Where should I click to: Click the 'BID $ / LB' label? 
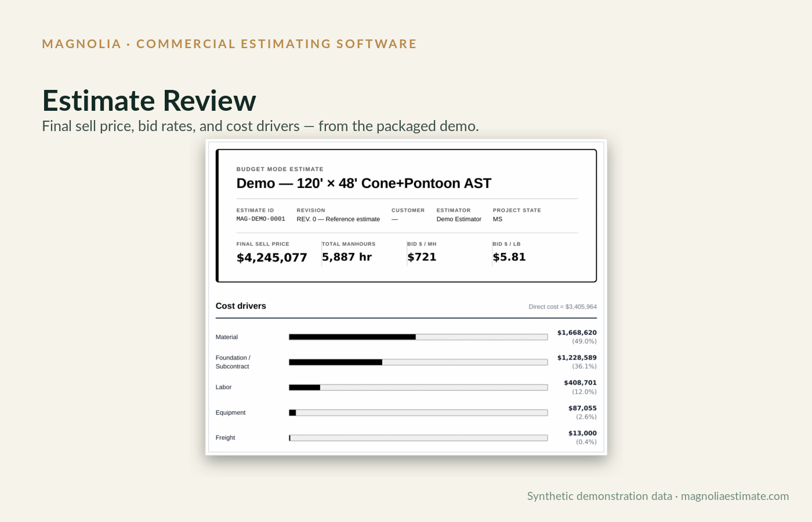[507, 244]
